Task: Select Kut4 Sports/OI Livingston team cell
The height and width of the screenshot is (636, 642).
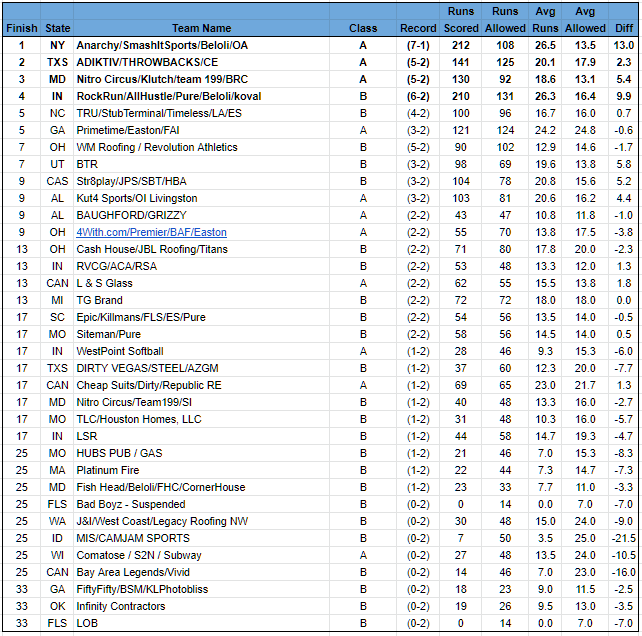Action: click(x=201, y=198)
